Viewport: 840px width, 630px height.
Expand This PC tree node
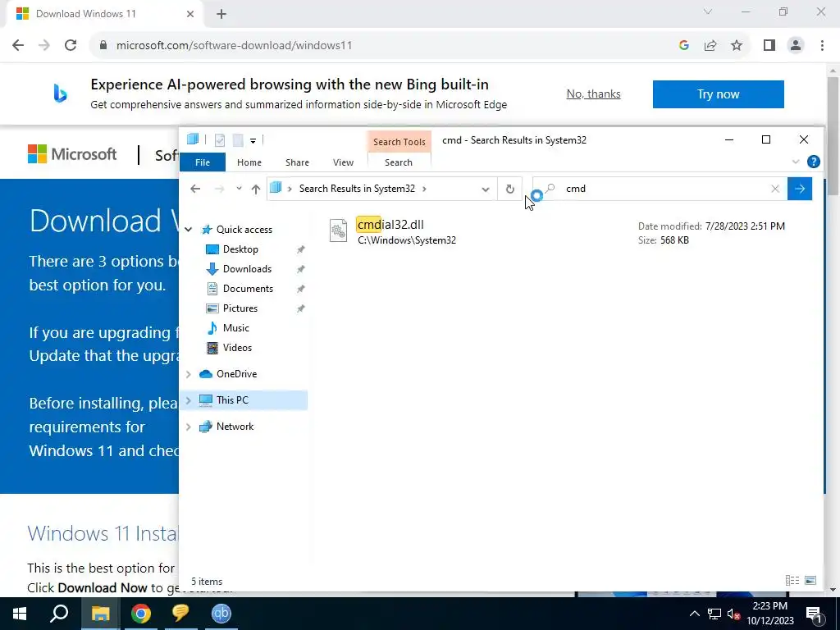(189, 400)
